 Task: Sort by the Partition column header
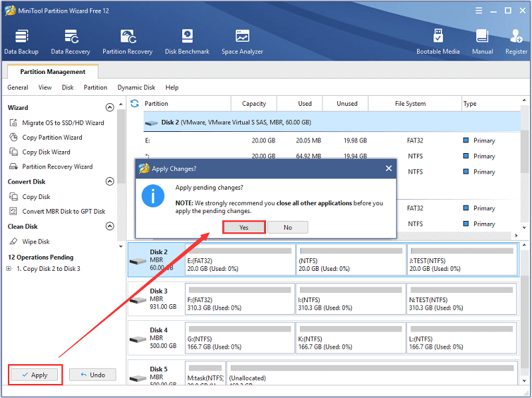pyautogui.click(x=187, y=104)
